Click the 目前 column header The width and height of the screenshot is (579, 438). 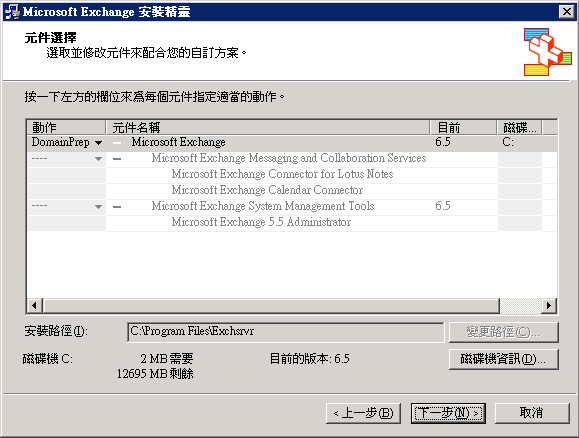coord(463,127)
